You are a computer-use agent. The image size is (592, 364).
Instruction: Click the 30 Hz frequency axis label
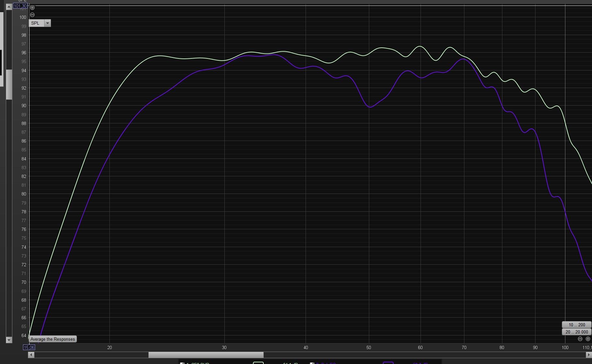pyautogui.click(x=224, y=347)
